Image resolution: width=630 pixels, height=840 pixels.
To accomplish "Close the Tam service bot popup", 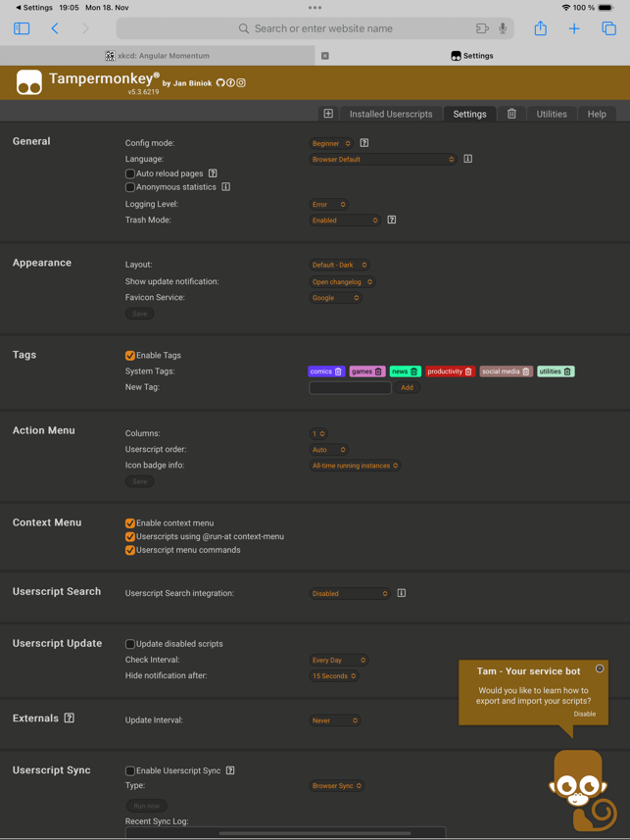I will [600, 668].
